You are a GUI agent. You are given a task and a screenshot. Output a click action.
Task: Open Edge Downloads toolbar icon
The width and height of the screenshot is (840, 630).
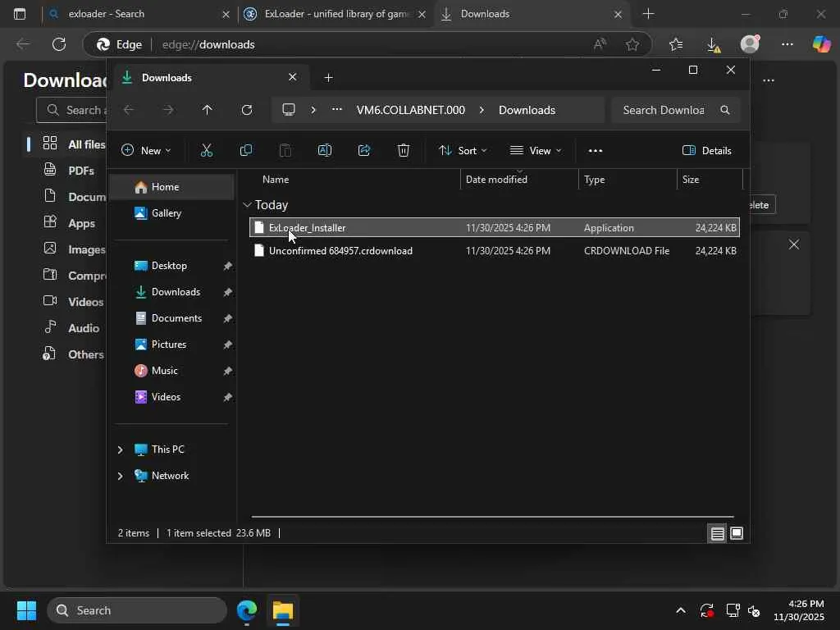[713, 44]
